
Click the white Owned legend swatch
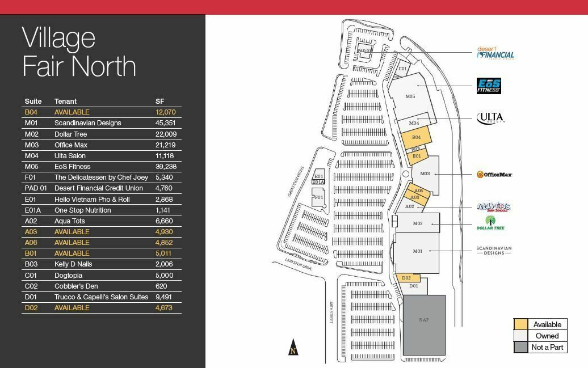520,336
